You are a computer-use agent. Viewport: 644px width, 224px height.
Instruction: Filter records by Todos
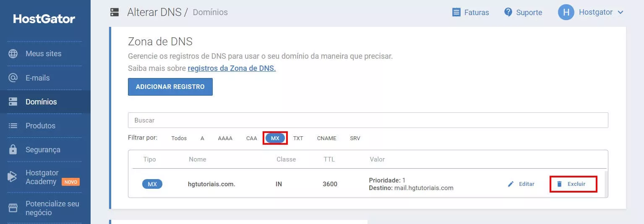179,138
